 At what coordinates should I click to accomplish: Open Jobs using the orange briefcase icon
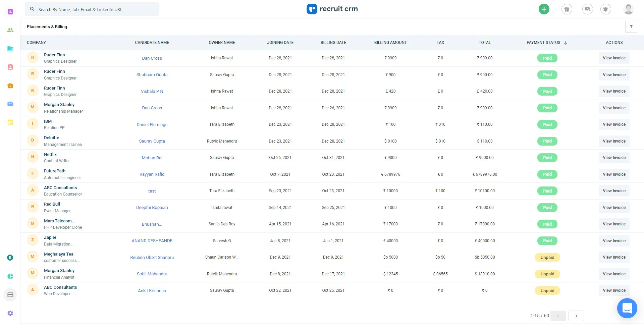point(10,86)
